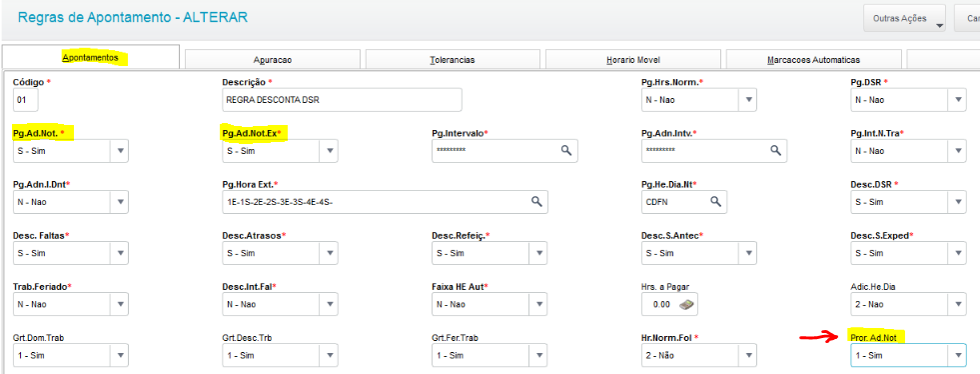
Task: Click search icon in Pg.Adn.Intv. field
Action: pos(775,151)
